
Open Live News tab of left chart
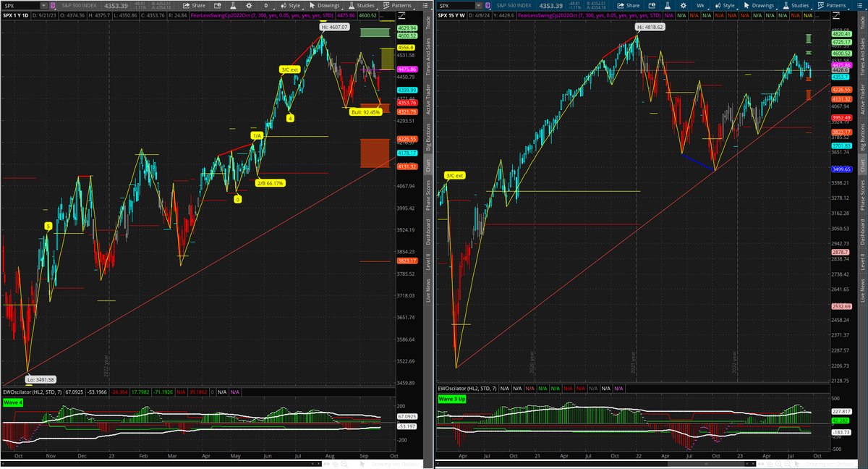click(428, 290)
